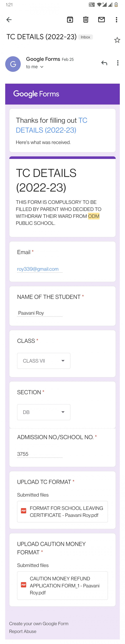
Task: Tap the admission number field 3755
Action: pos(39,454)
